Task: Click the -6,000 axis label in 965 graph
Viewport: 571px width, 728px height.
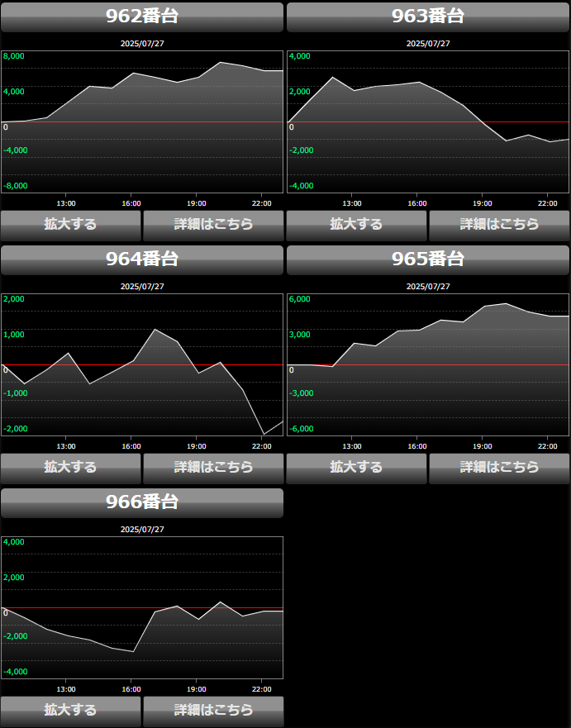Action: pos(302,429)
